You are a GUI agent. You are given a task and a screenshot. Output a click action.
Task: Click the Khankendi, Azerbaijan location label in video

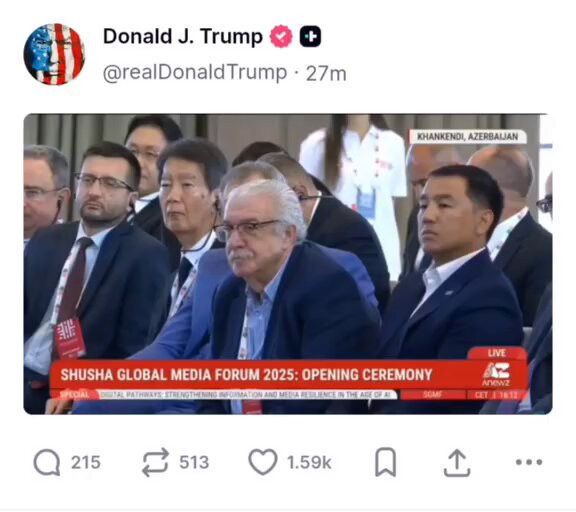tap(468, 137)
